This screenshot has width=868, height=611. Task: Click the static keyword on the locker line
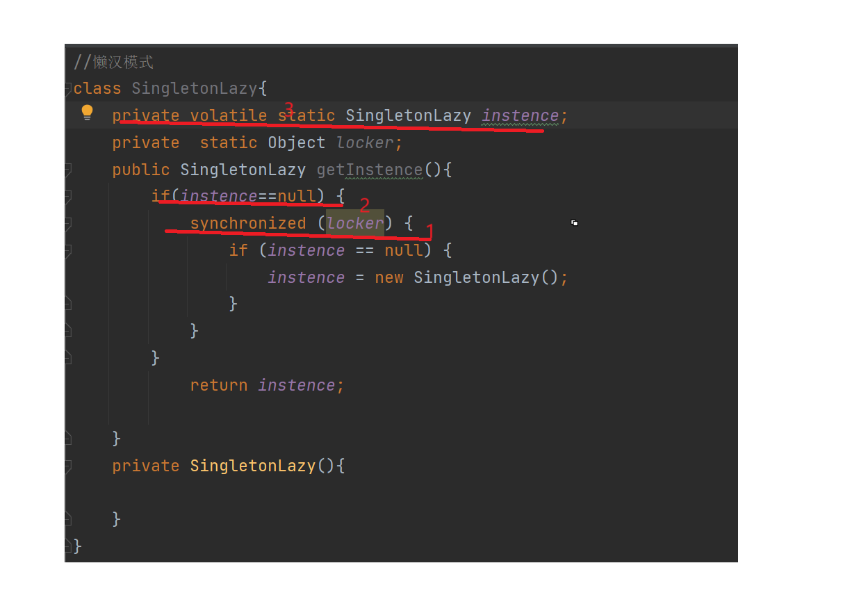click(229, 143)
